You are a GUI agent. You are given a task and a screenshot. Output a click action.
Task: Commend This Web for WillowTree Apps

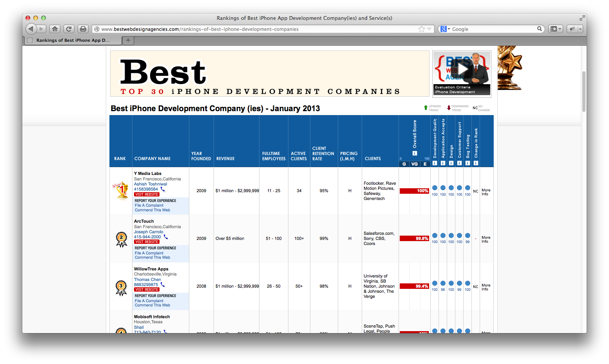[x=152, y=305]
